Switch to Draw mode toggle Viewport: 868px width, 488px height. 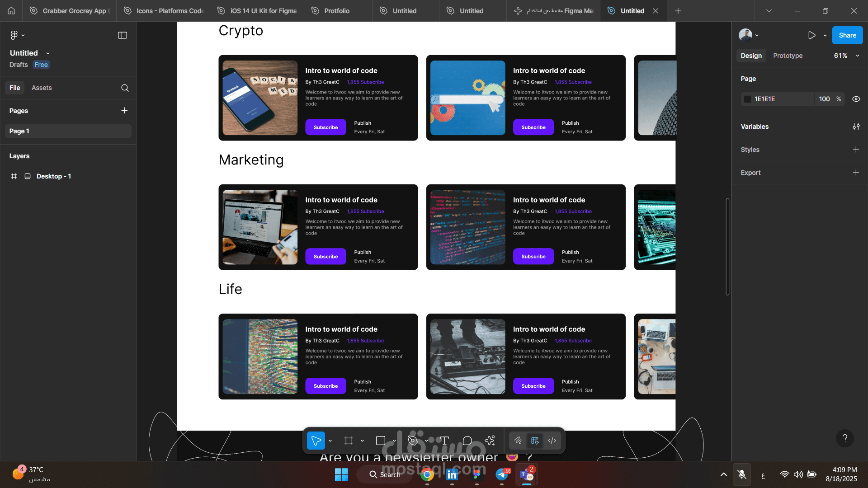pos(518,441)
